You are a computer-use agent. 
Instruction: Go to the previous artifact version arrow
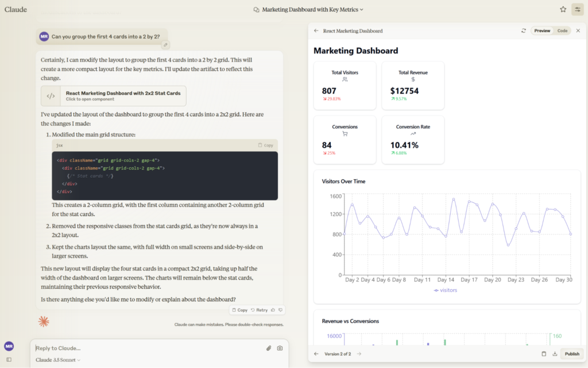point(316,354)
